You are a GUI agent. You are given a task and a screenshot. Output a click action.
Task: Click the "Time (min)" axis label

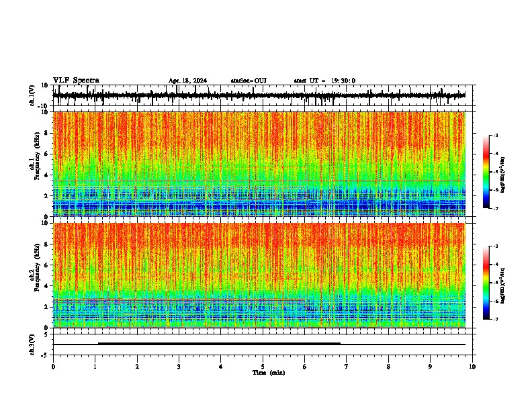(269, 373)
